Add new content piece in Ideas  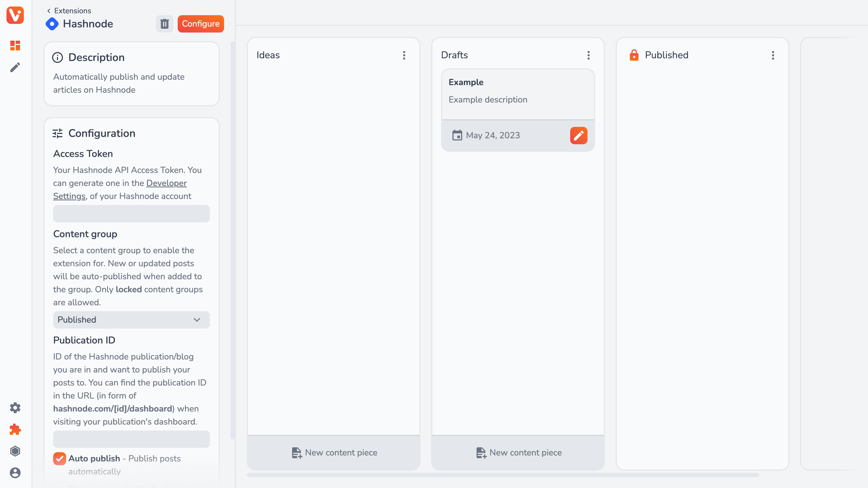pyautogui.click(x=334, y=453)
